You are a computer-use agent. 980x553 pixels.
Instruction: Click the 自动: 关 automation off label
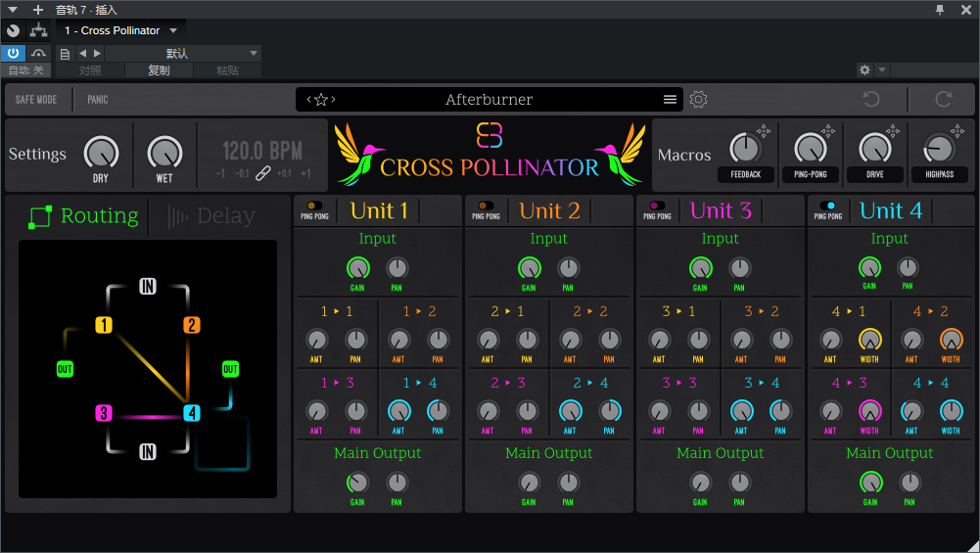click(25, 70)
